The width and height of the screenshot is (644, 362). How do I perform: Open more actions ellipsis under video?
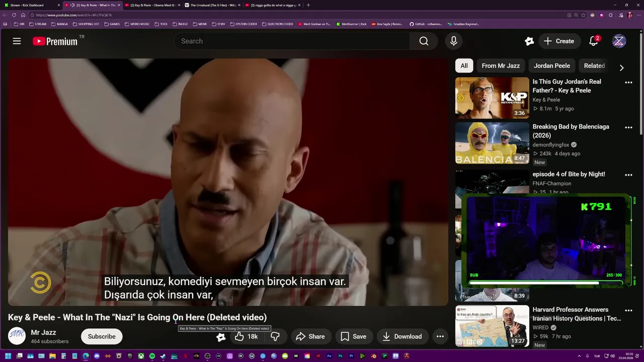[x=440, y=336]
